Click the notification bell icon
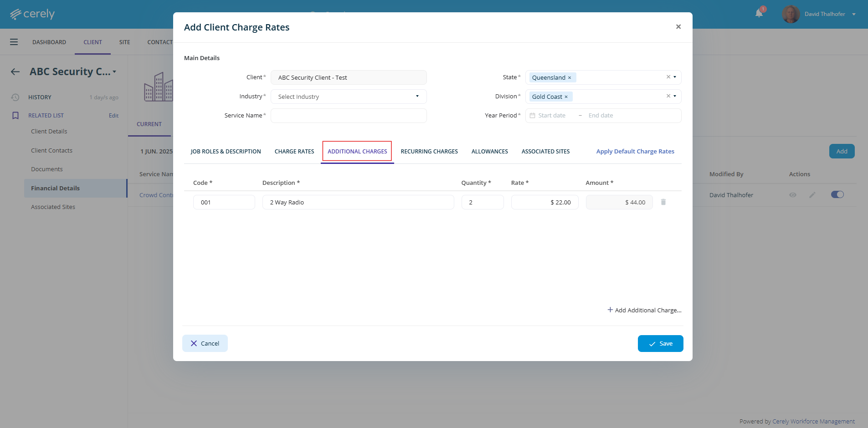This screenshot has height=428, width=868. 759,13
